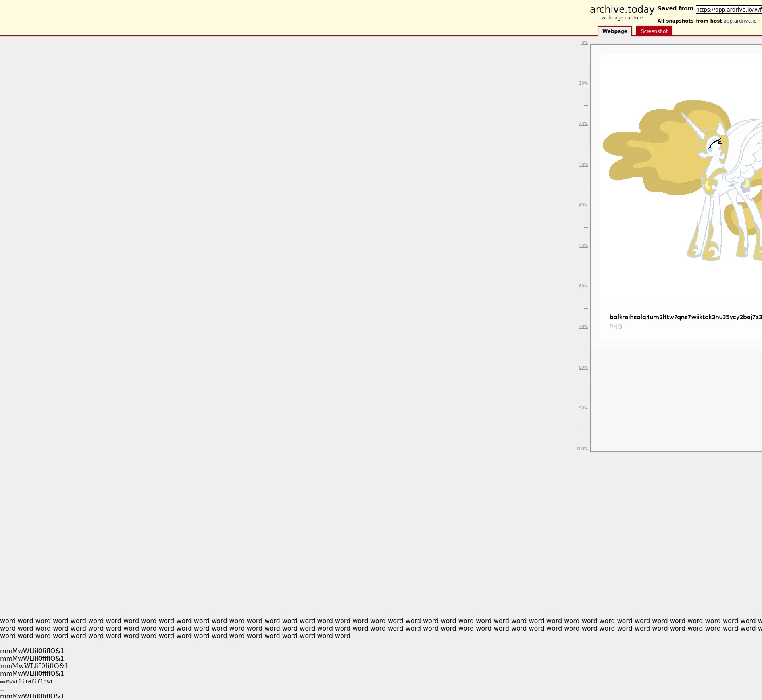This screenshot has width=762, height=700.
Task: Click the PNG file type label
Action: coord(616,327)
